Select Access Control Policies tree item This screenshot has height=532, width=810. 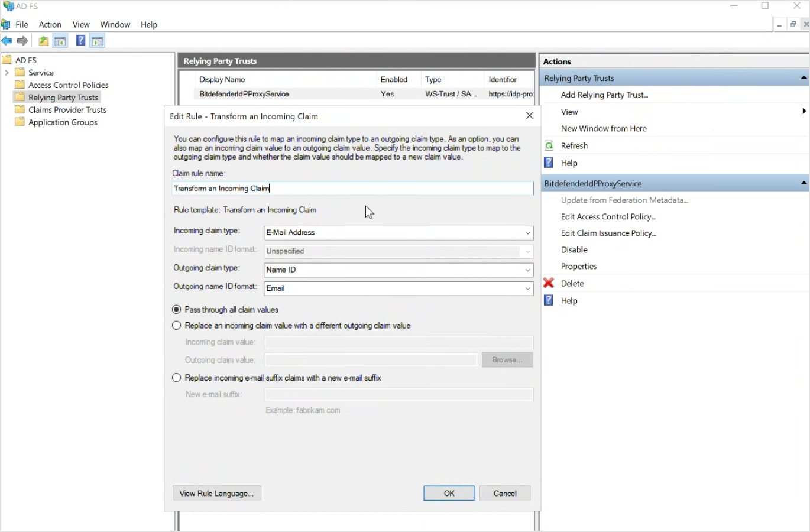pos(69,85)
